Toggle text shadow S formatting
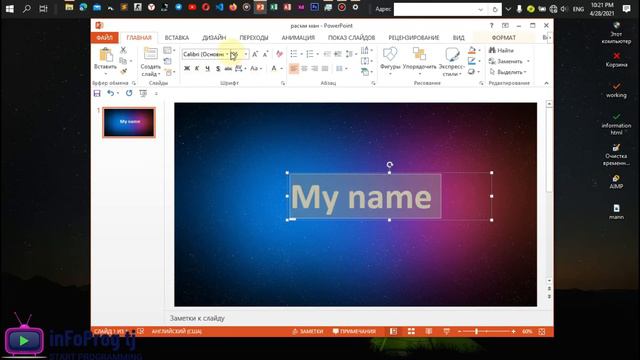Viewport: 640px width, 360px height. [x=218, y=69]
